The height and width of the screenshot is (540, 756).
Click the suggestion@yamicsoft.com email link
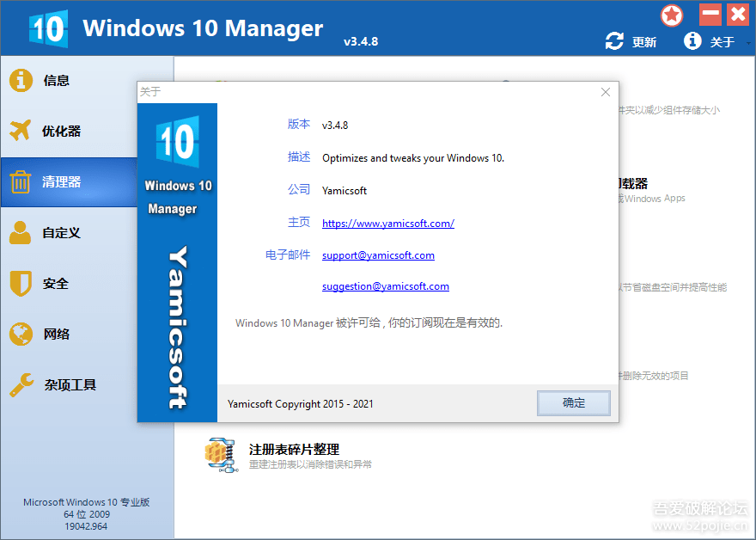click(x=386, y=286)
